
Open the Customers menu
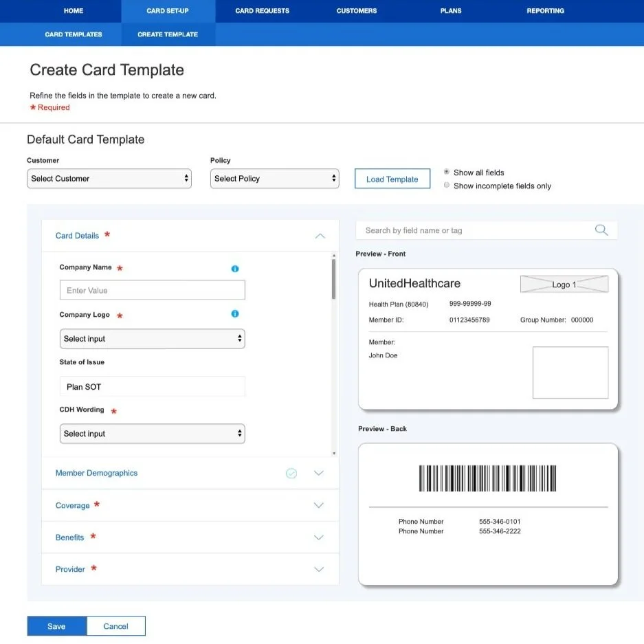(357, 11)
